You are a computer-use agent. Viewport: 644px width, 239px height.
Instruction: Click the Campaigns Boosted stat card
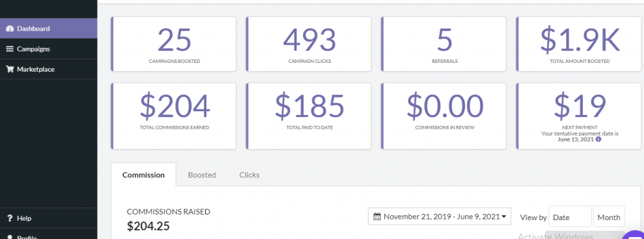tap(174, 44)
